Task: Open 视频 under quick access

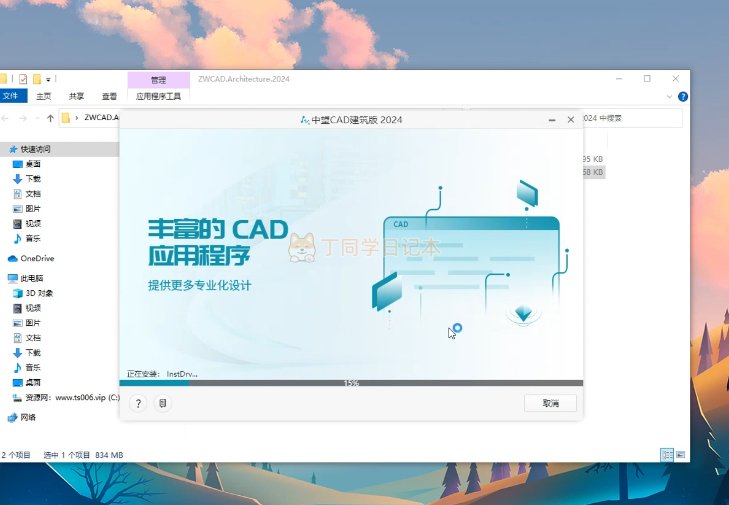Action: point(27,224)
